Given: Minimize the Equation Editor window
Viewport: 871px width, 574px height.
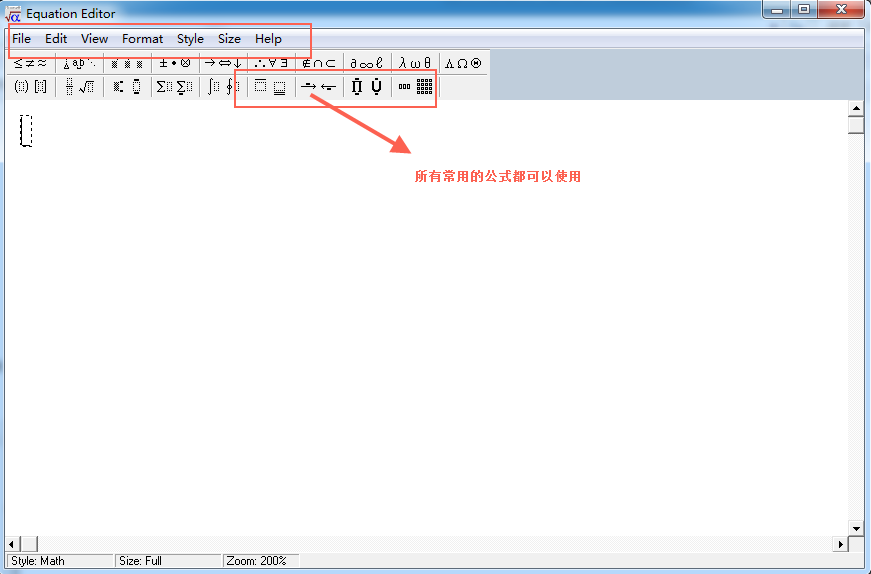Looking at the screenshot, I should (x=777, y=9).
